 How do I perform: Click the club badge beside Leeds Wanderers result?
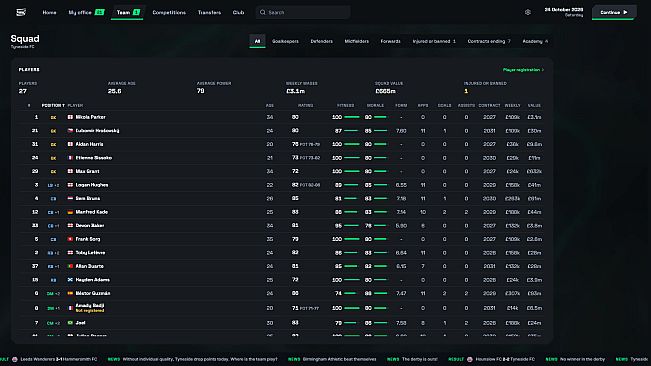[15, 359]
